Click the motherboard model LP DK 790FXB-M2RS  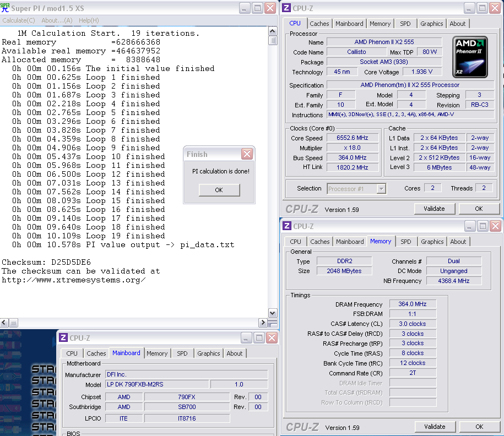[x=157, y=384]
